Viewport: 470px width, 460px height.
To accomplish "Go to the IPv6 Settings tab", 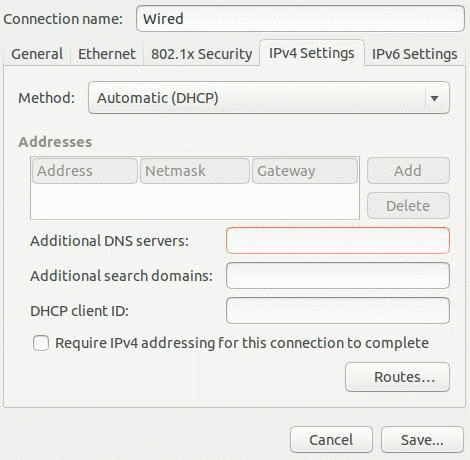I will 414,54.
